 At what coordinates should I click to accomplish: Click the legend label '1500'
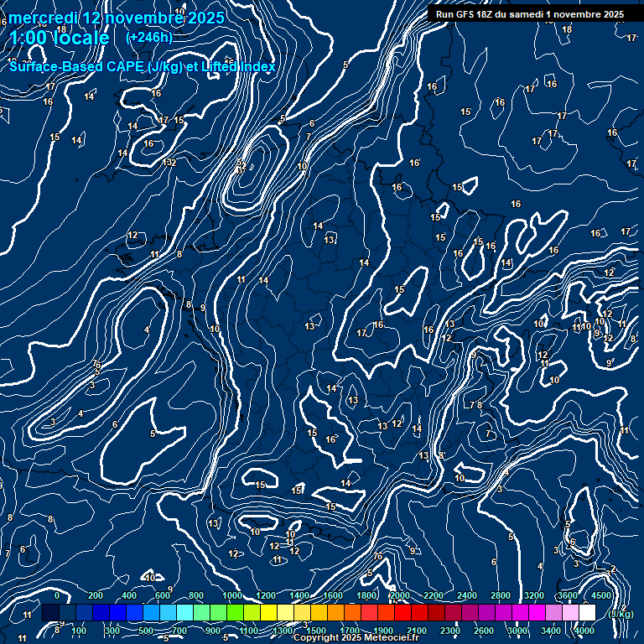(316, 631)
